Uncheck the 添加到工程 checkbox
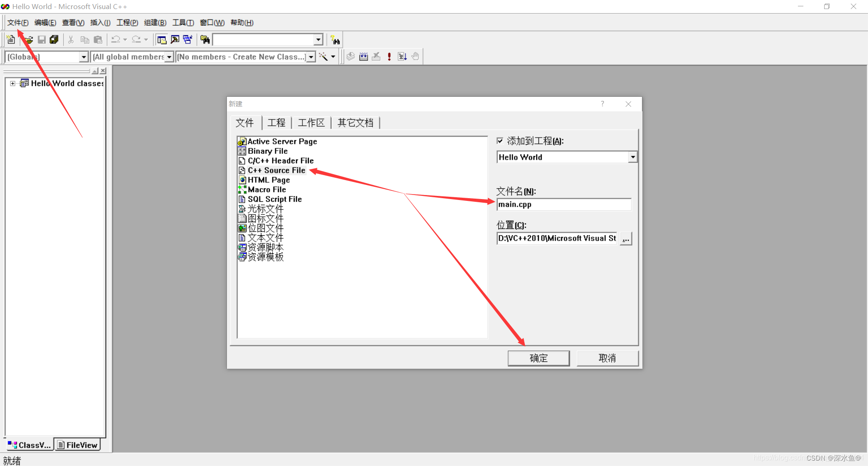The height and width of the screenshot is (466, 868). (500, 141)
